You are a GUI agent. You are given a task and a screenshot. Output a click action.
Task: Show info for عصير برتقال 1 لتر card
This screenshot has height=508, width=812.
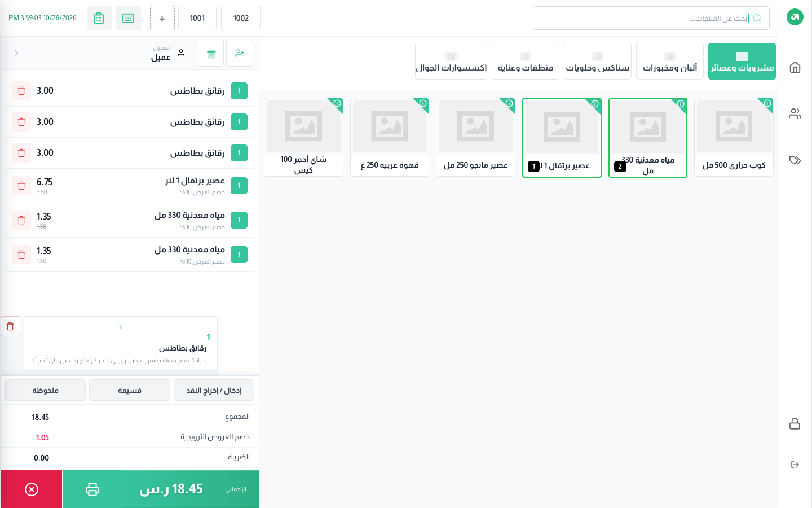(595, 104)
